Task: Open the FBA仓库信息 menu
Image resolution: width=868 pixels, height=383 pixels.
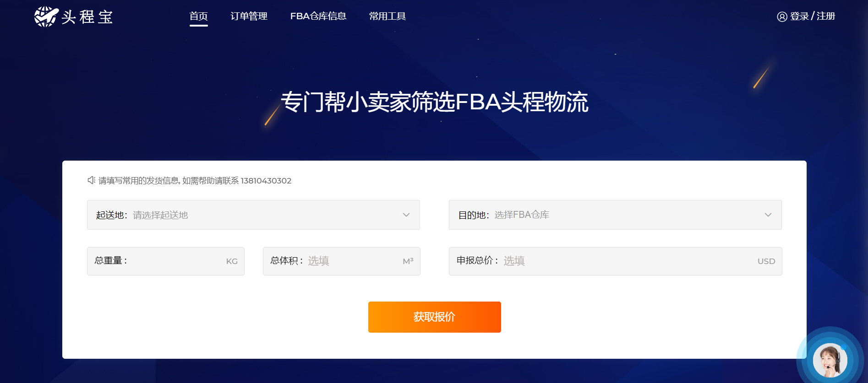Action: (x=318, y=16)
